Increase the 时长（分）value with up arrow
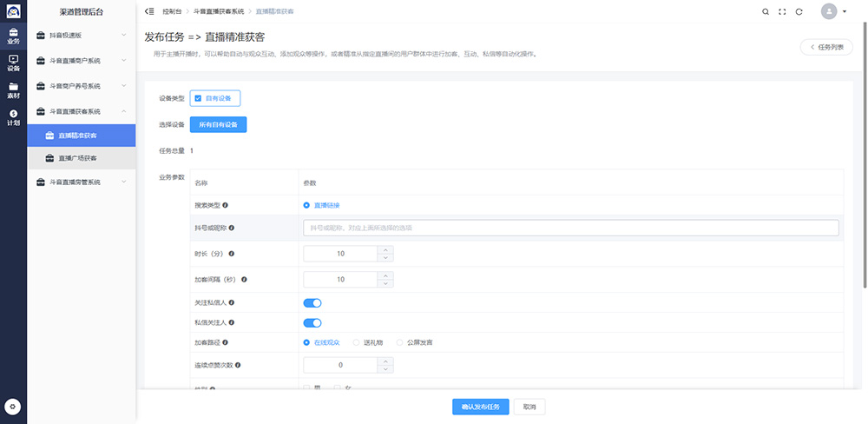The height and width of the screenshot is (424, 868). 385,250
